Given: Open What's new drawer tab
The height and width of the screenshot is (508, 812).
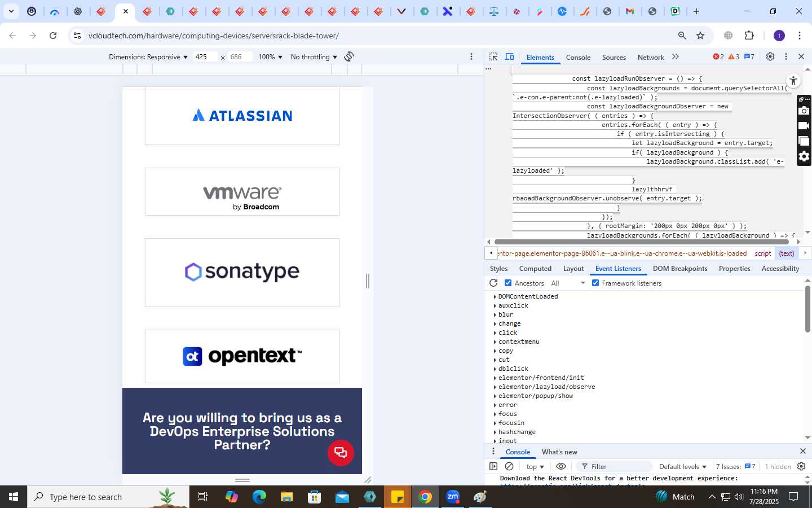Looking at the screenshot, I should (x=559, y=452).
